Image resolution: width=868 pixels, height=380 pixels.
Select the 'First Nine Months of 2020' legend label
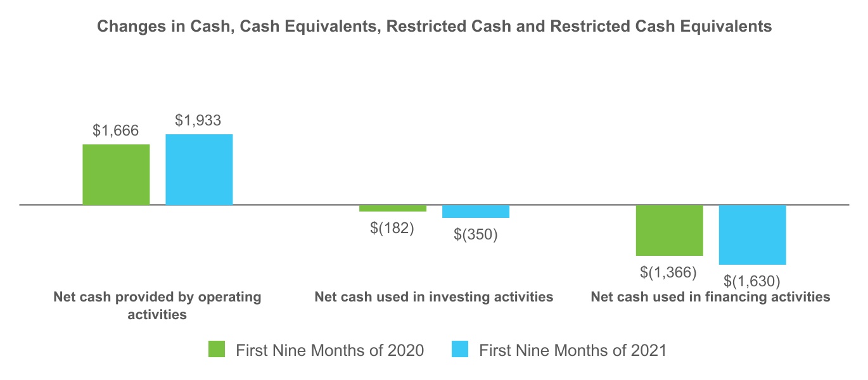(329, 350)
